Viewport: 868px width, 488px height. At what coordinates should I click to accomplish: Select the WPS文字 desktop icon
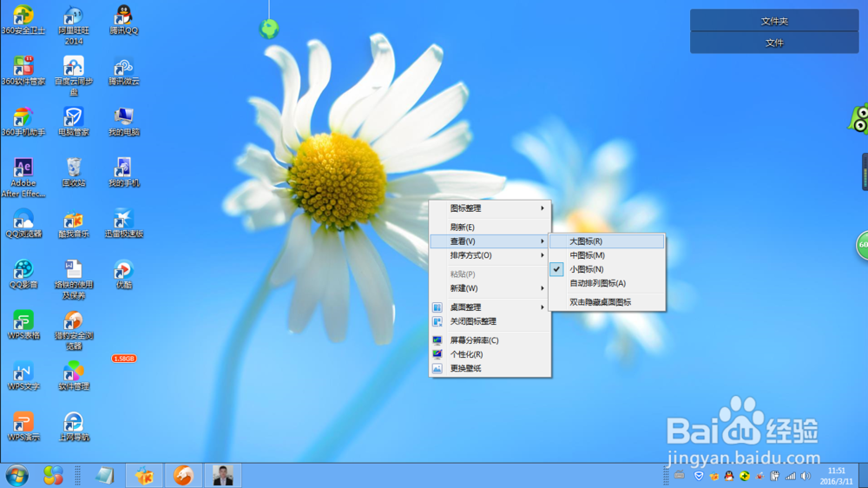coord(23,376)
